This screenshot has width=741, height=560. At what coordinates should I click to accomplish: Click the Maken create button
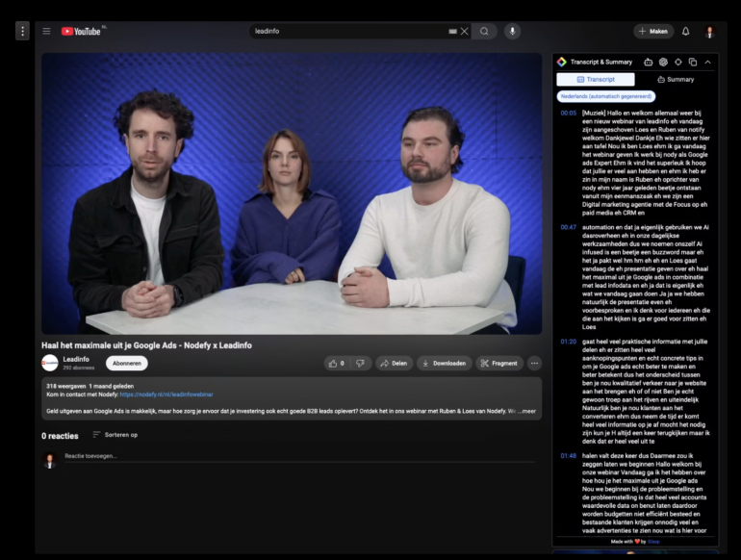[653, 31]
